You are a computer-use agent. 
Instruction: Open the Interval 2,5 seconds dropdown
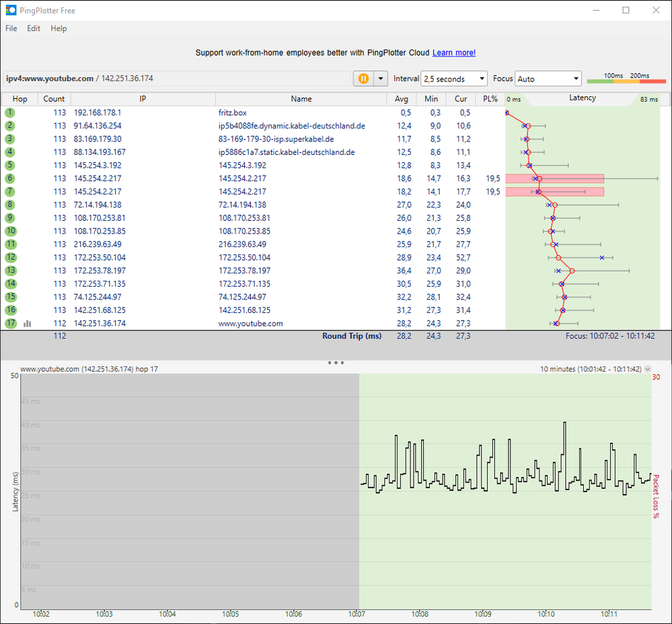(454, 79)
